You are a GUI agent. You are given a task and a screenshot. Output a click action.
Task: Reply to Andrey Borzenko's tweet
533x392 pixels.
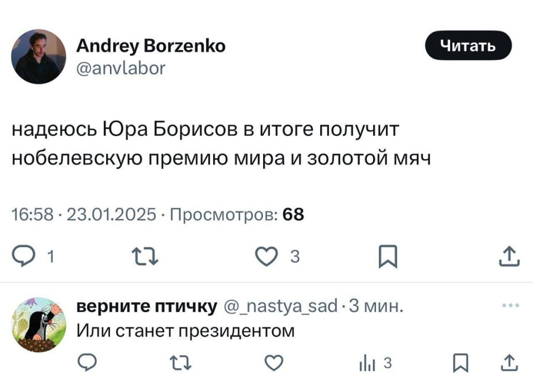(x=23, y=256)
